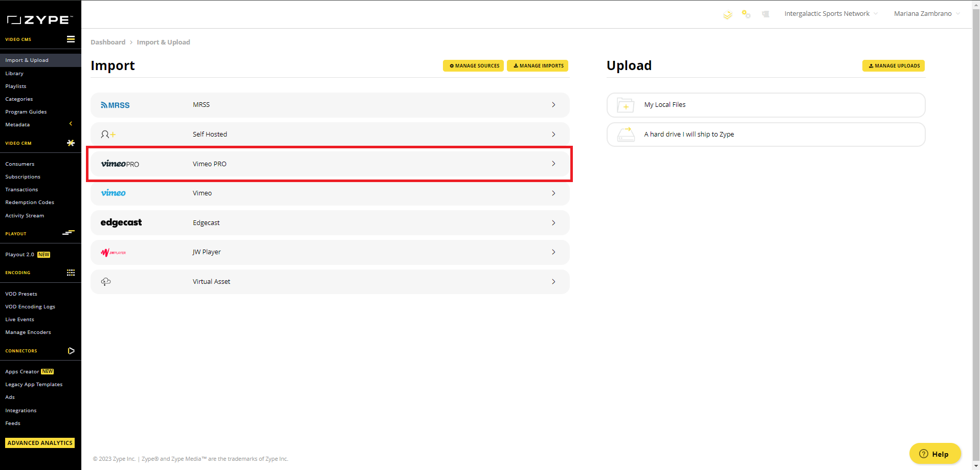Expand the Vimeo import row chevron
Viewport: 980px width, 470px height.
coord(553,193)
